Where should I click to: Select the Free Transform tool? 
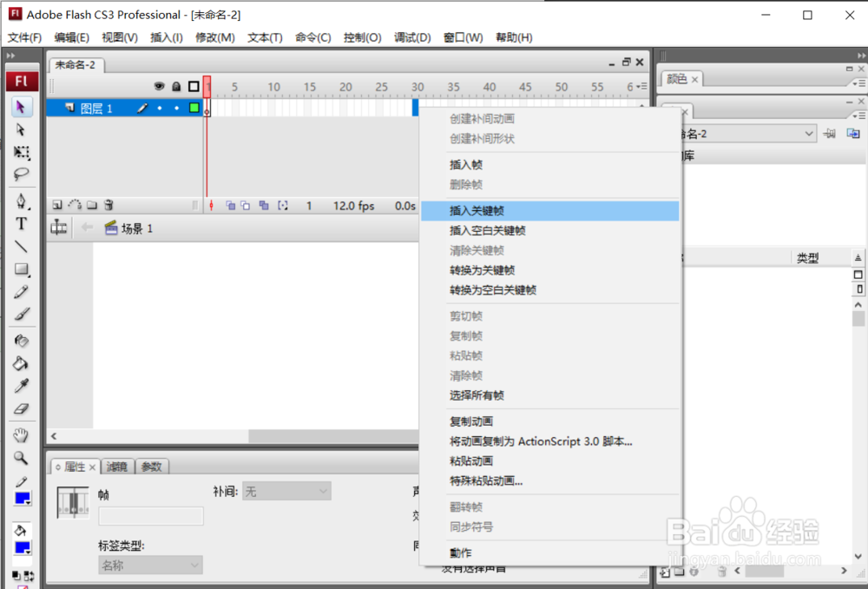[21, 152]
